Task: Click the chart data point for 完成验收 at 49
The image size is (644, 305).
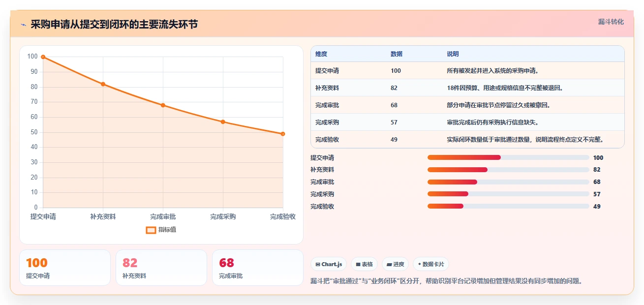Action: (x=283, y=134)
